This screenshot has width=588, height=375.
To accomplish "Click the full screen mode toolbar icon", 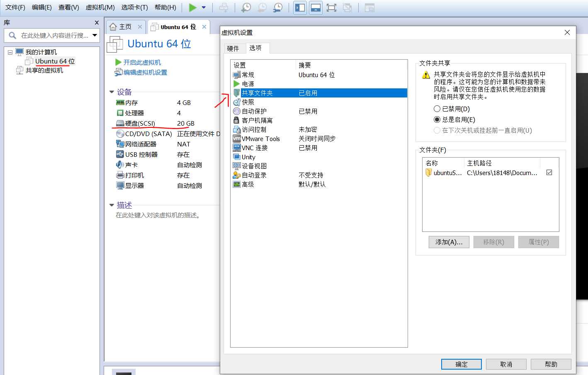I will click(331, 7).
